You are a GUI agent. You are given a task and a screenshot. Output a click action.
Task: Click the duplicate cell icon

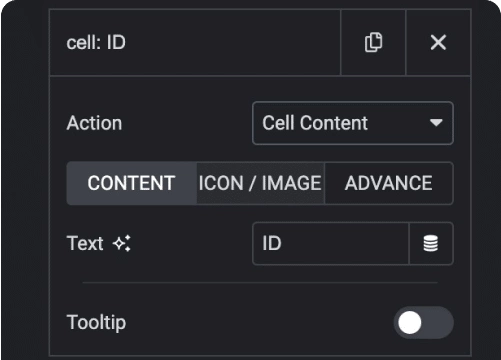point(373,42)
